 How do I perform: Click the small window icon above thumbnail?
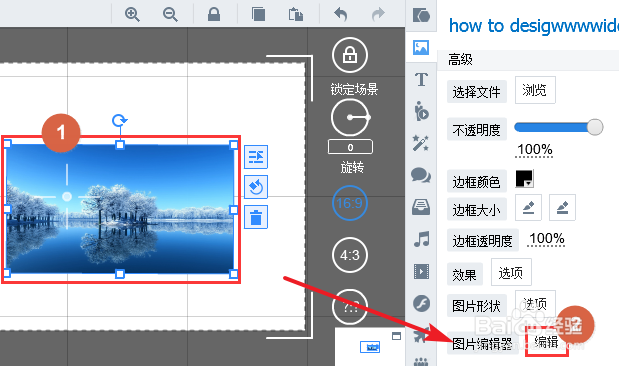[x=396, y=336]
